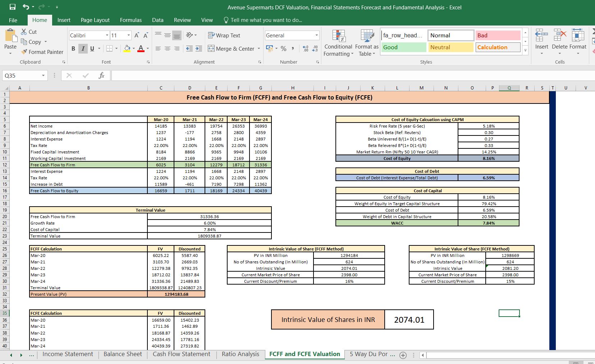Image resolution: width=595 pixels, height=364 pixels.
Task: Click the Fill Color bucket icon
Action: click(x=127, y=49)
